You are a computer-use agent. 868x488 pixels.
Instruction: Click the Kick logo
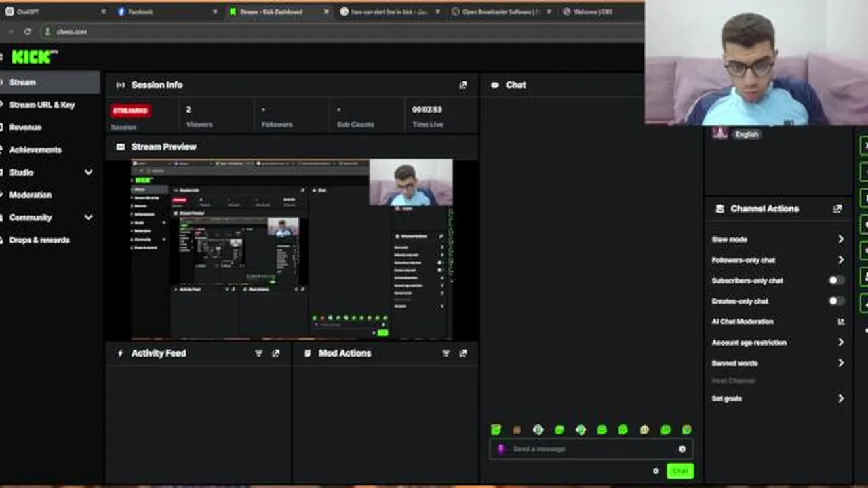coord(34,57)
